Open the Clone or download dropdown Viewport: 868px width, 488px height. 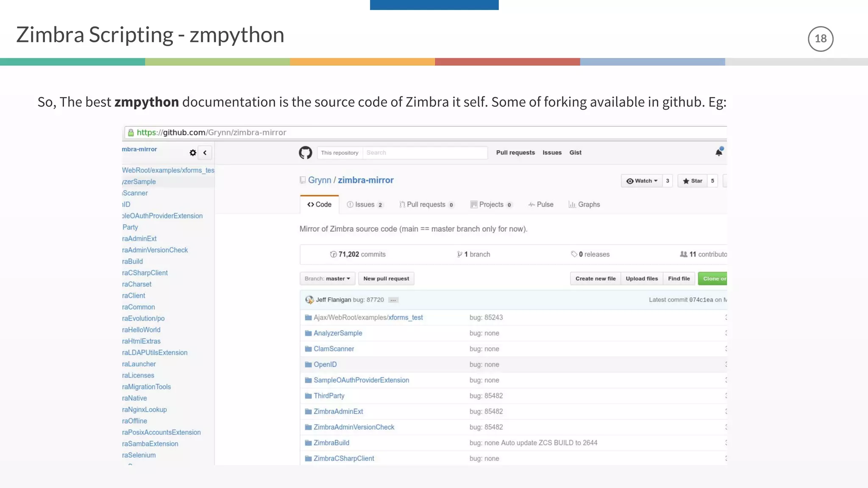[713, 279]
